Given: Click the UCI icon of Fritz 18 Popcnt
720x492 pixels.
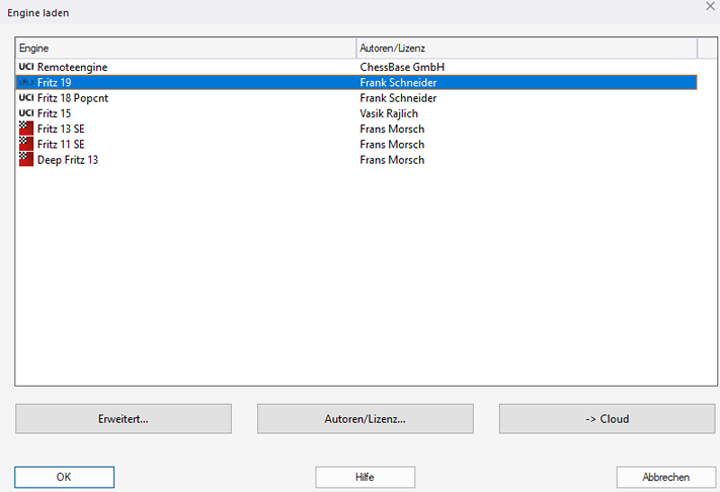Looking at the screenshot, I should pos(26,98).
